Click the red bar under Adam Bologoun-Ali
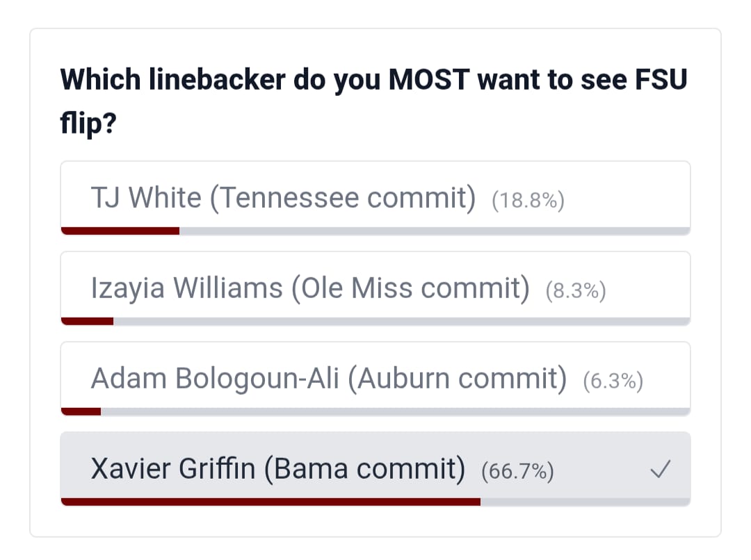 point(81,411)
